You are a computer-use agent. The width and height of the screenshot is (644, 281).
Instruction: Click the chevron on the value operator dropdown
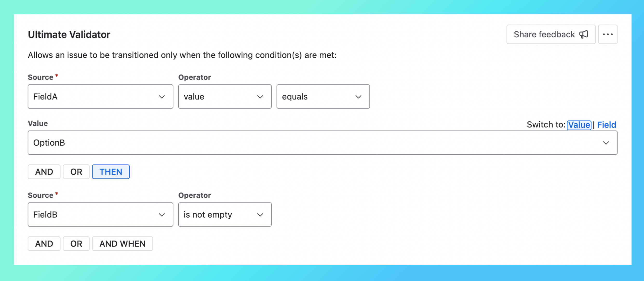tap(260, 97)
